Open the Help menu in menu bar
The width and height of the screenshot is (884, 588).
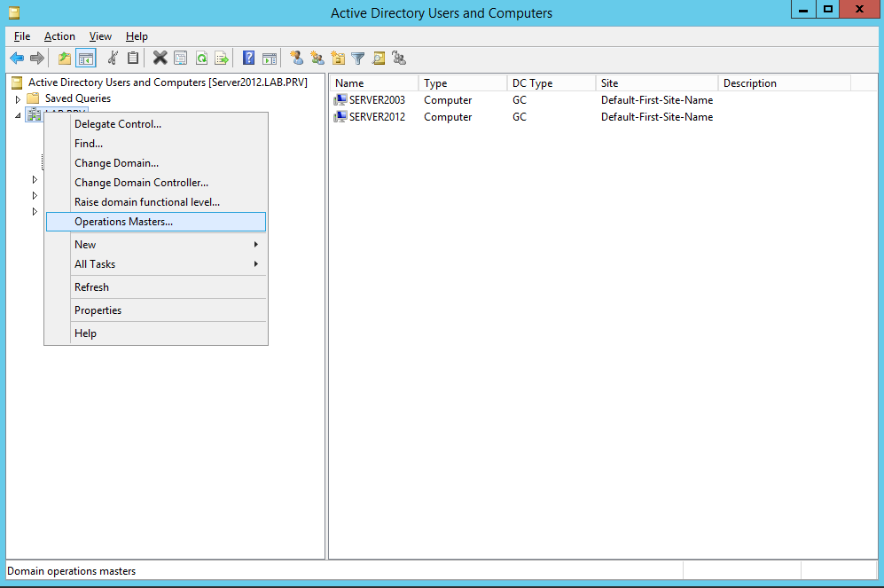click(137, 36)
